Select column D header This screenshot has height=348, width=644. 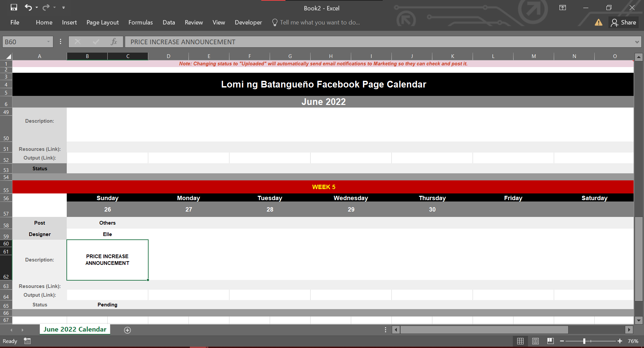point(168,56)
